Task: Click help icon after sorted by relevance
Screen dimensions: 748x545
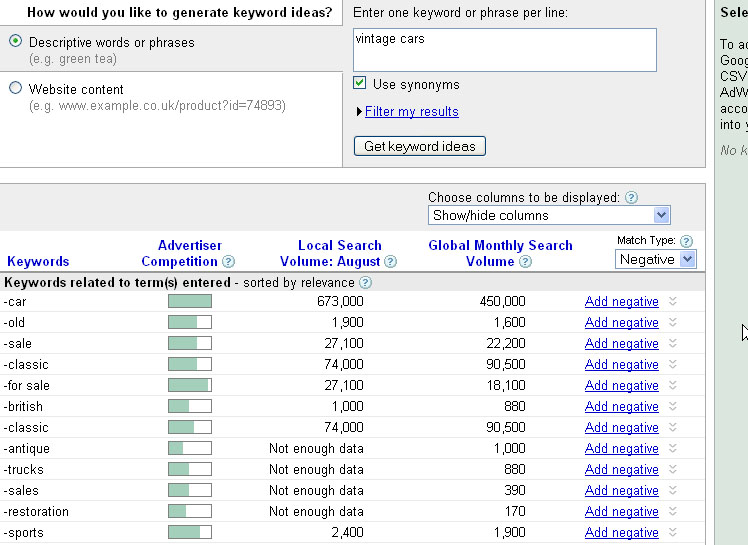Action: tap(365, 283)
